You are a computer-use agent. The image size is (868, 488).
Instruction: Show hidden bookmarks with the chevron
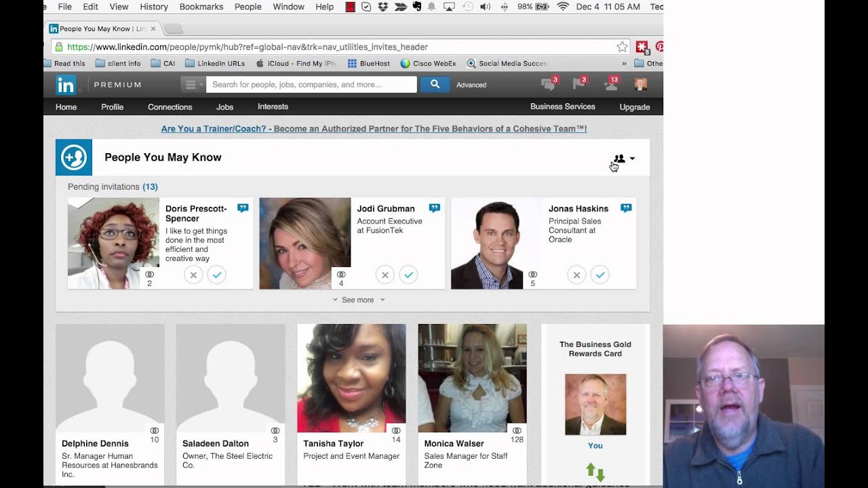pos(624,64)
